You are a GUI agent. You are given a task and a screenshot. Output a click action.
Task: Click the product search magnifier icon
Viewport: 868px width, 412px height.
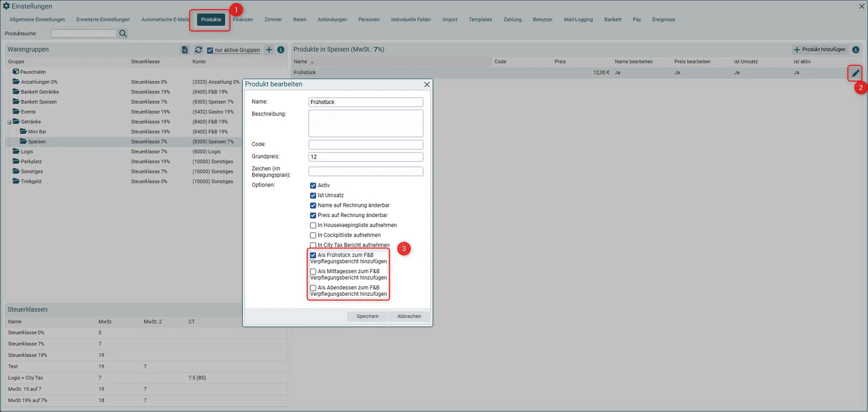point(123,34)
